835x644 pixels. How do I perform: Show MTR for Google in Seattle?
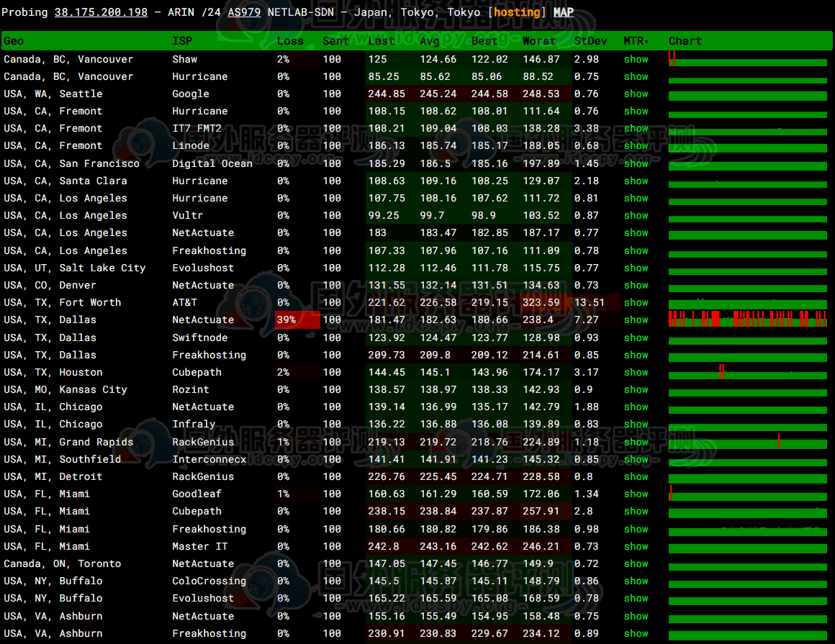pyautogui.click(x=636, y=94)
